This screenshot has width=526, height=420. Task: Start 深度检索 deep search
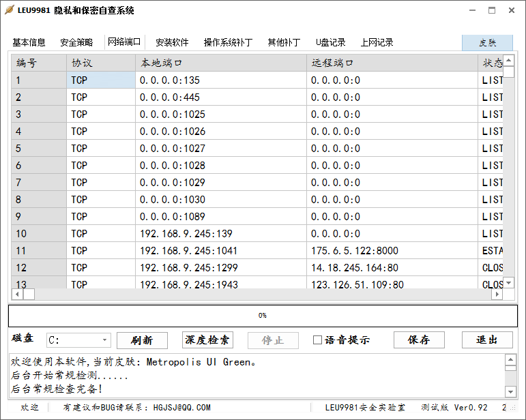(x=207, y=340)
